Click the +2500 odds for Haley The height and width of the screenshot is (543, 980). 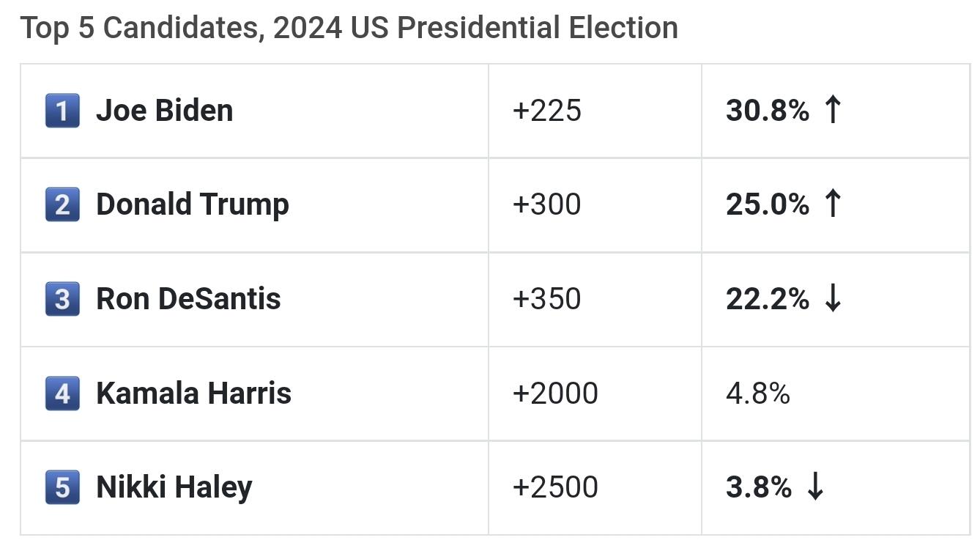tap(555, 487)
